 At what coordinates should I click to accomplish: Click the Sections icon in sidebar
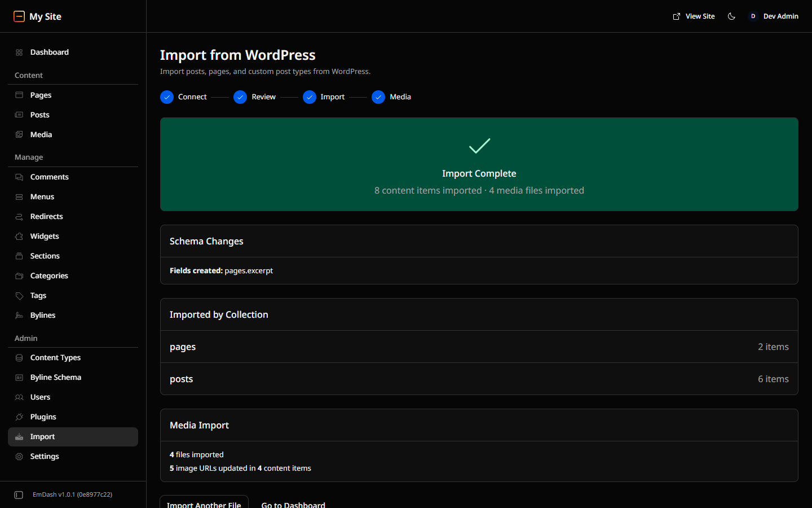click(x=19, y=256)
